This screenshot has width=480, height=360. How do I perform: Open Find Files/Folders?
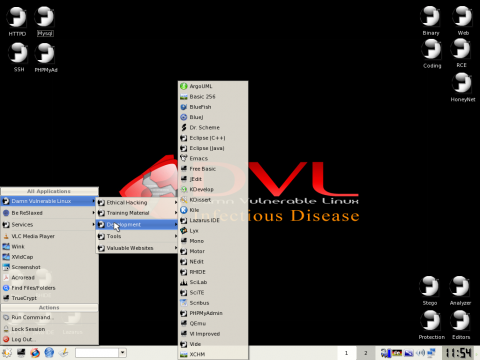[50, 288]
